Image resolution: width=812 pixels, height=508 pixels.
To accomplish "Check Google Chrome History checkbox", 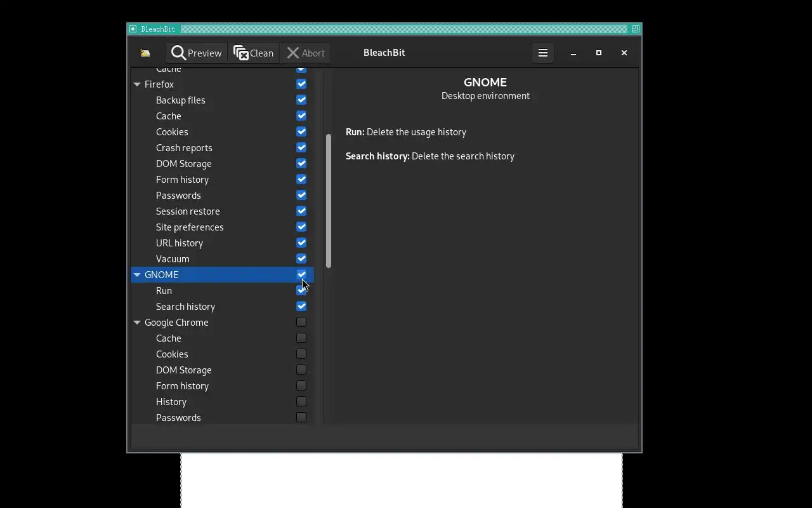I will click(x=301, y=401).
